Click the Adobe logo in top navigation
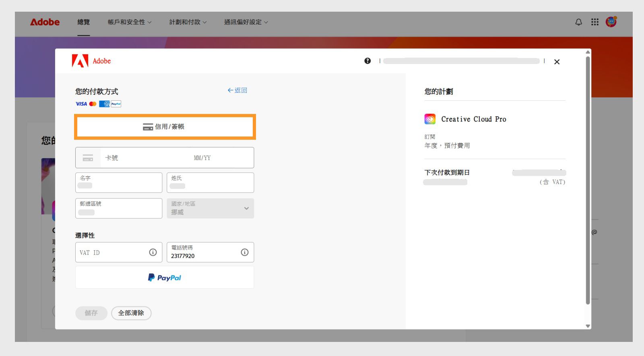Screen dimensions: 644x356 [x=45, y=22]
